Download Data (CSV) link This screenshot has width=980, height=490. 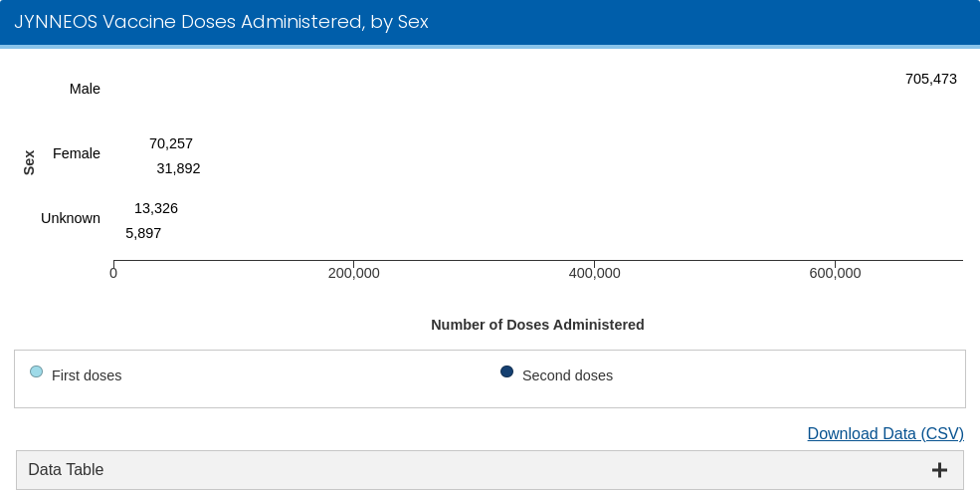(884, 433)
